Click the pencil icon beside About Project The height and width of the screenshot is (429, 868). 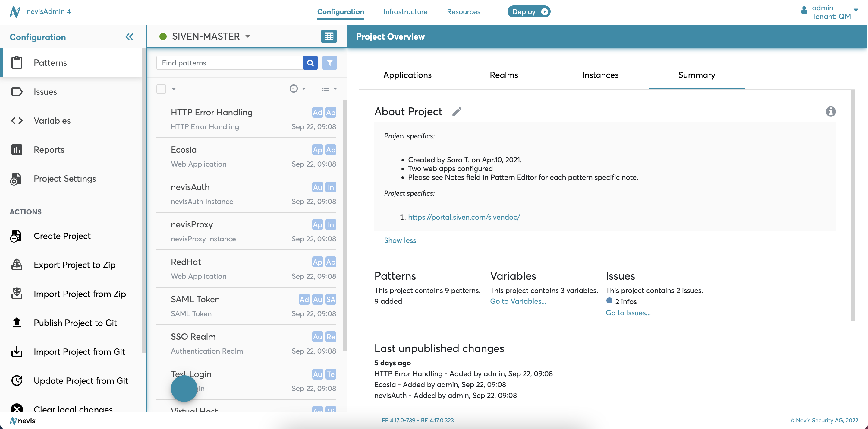(x=457, y=112)
